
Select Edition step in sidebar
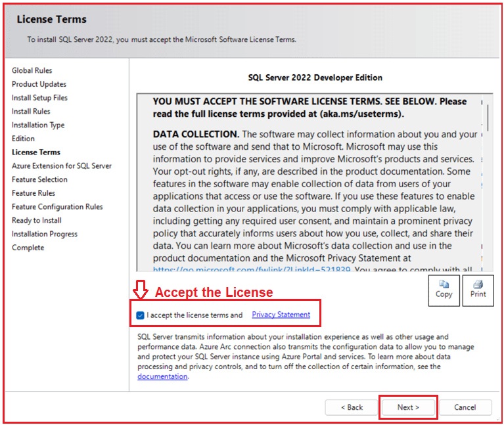point(23,139)
